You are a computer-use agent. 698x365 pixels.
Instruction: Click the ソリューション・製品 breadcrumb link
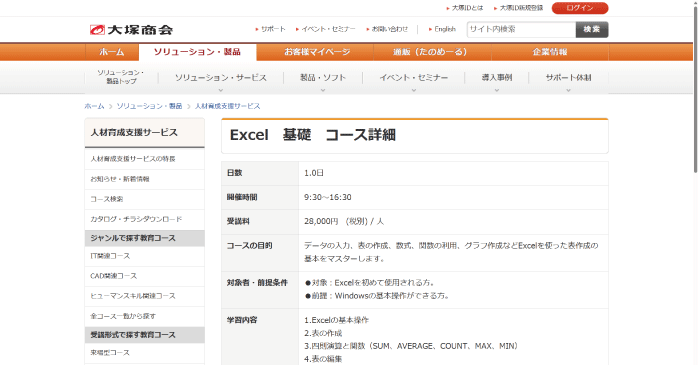(150, 106)
